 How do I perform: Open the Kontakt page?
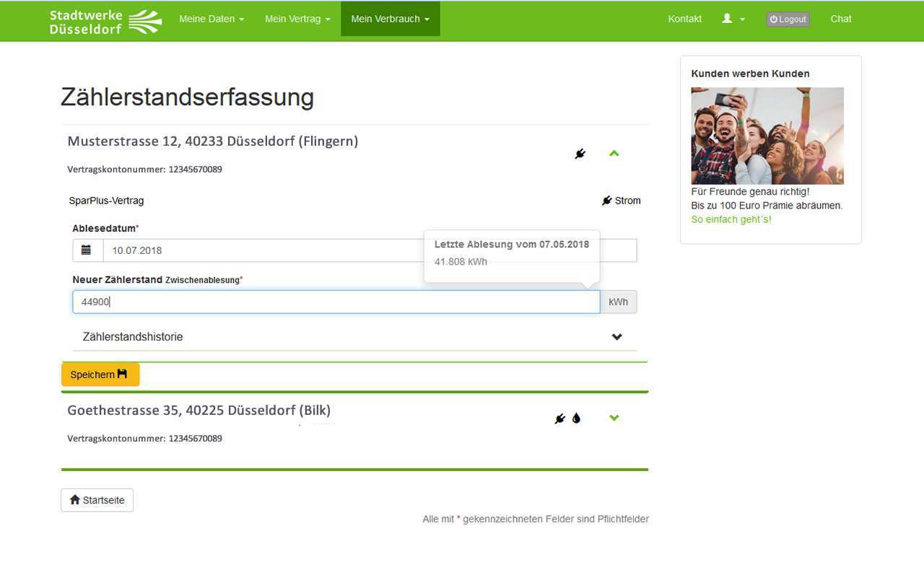click(x=684, y=19)
